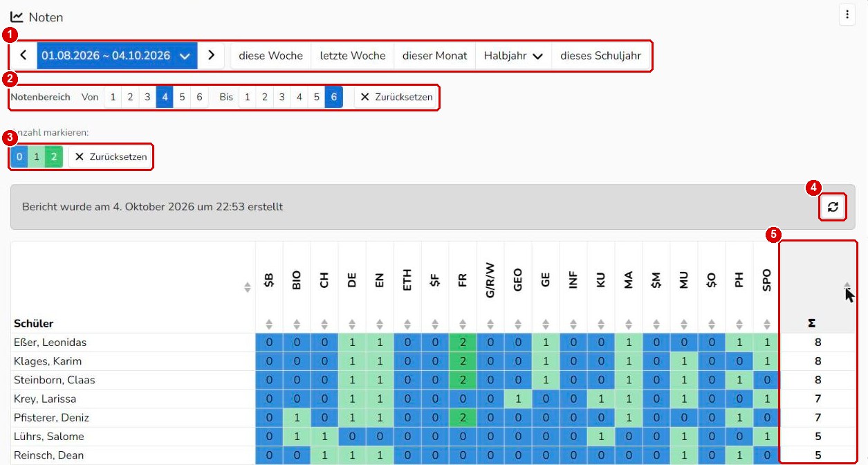Set Bis grade to 2
Screen dimensions: 868x465
264,97
